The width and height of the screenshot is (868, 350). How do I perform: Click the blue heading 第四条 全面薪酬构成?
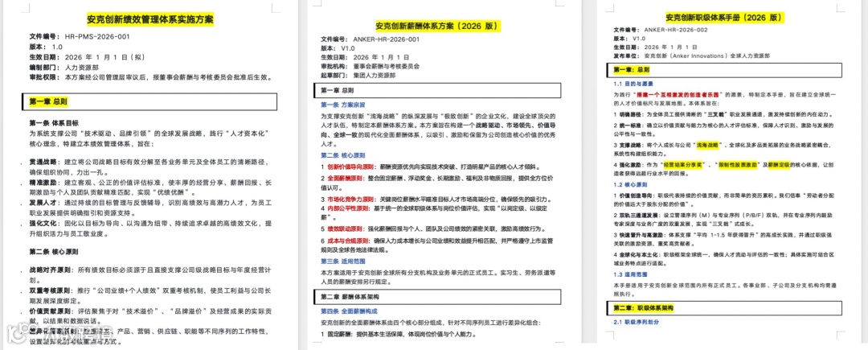pyautogui.click(x=349, y=312)
